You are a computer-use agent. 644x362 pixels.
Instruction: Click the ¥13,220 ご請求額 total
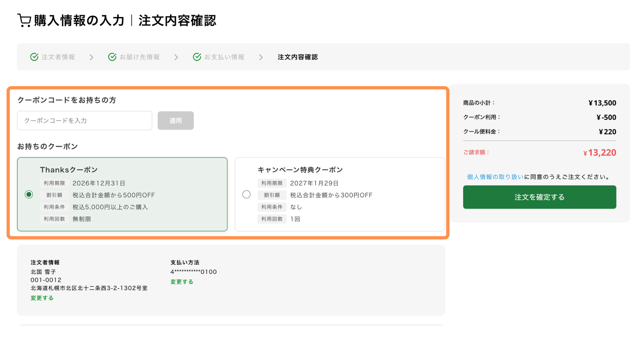[x=600, y=153]
